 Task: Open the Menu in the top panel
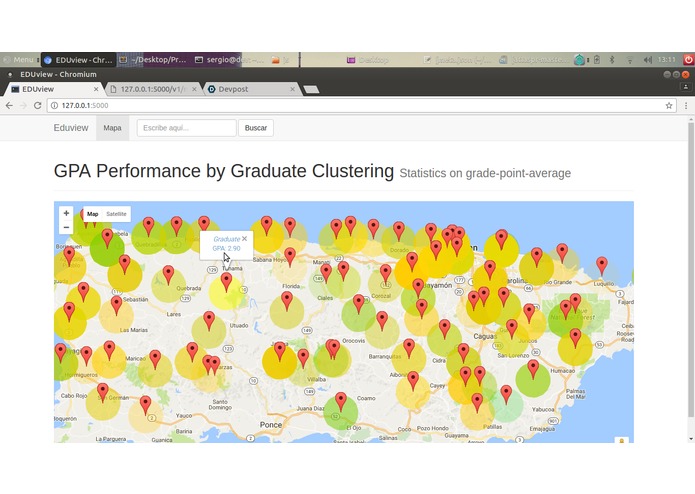click(20, 59)
